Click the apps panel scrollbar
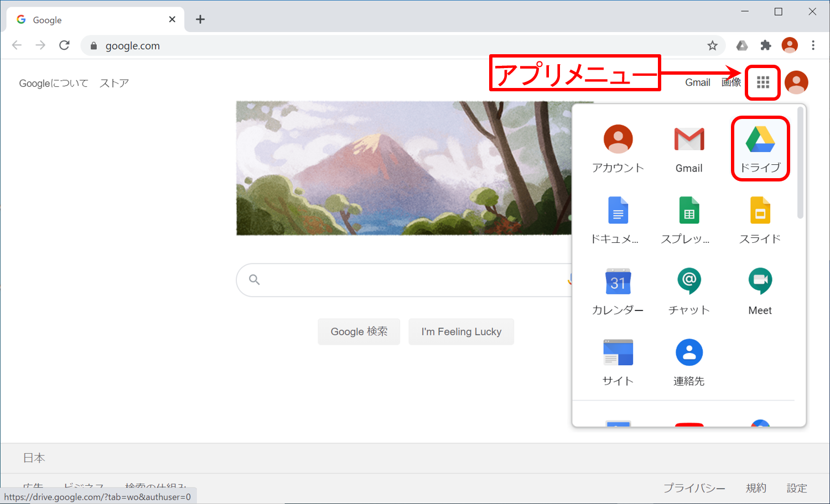This screenshot has height=504, width=830. [800, 163]
